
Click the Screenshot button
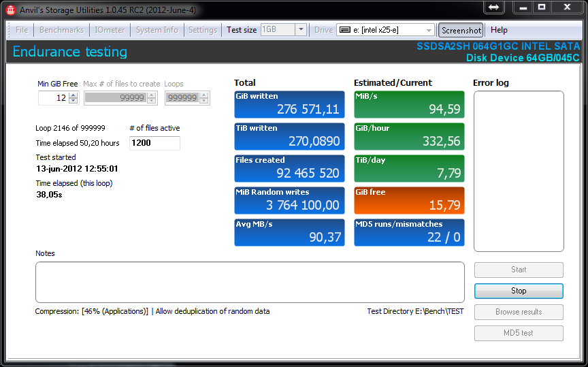coord(461,31)
